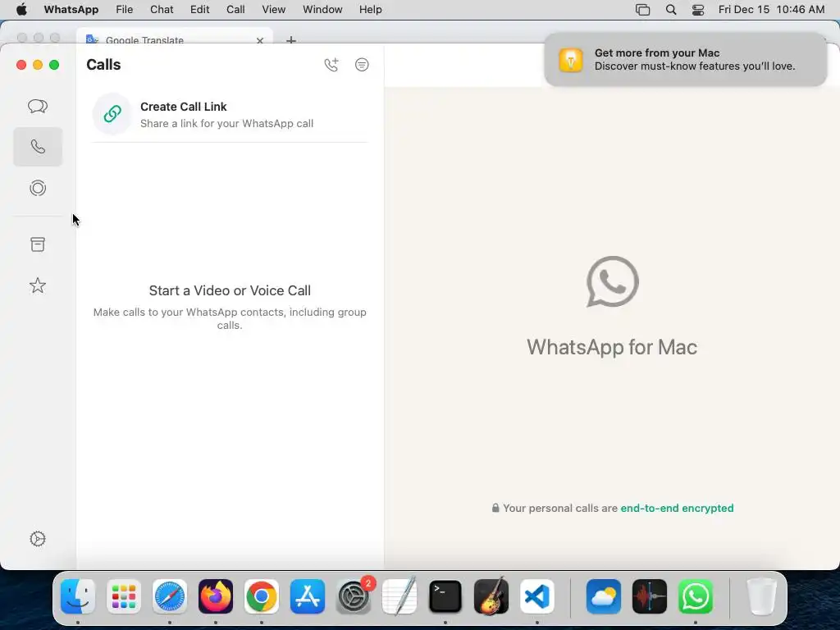This screenshot has height=630, width=840.
Task: Open Spotlight search in menu bar
Action: coord(671,10)
